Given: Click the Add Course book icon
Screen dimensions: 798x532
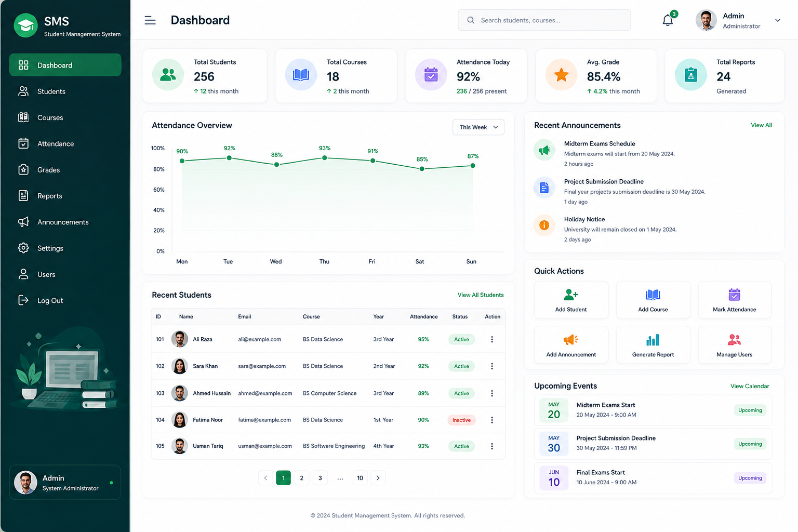Looking at the screenshot, I should (653, 295).
